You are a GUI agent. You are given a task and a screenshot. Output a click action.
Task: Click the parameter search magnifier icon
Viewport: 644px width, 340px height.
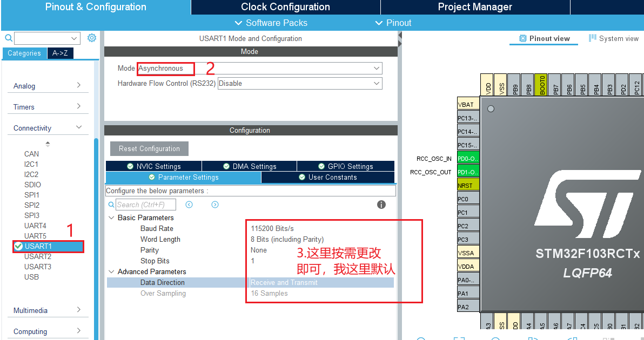111,205
